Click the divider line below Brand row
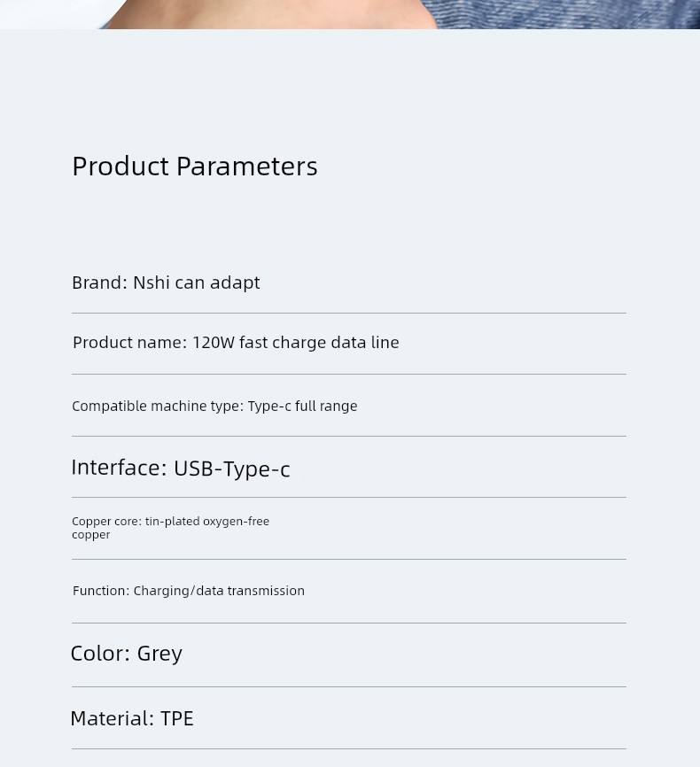The height and width of the screenshot is (767, 700). click(349, 313)
